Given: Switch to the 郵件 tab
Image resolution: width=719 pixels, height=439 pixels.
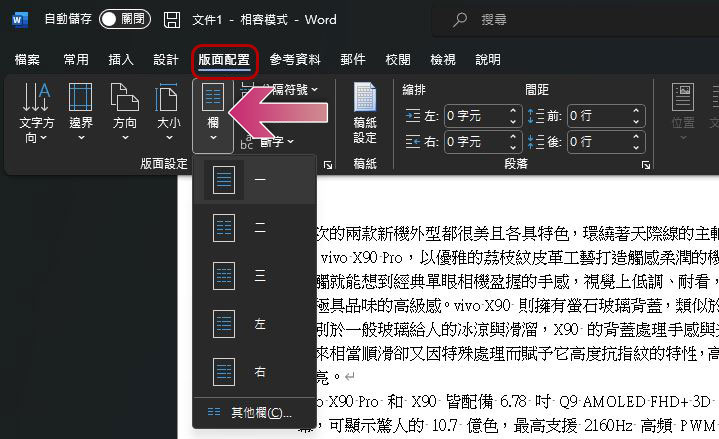Looking at the screenshot, I should [353, 60].
